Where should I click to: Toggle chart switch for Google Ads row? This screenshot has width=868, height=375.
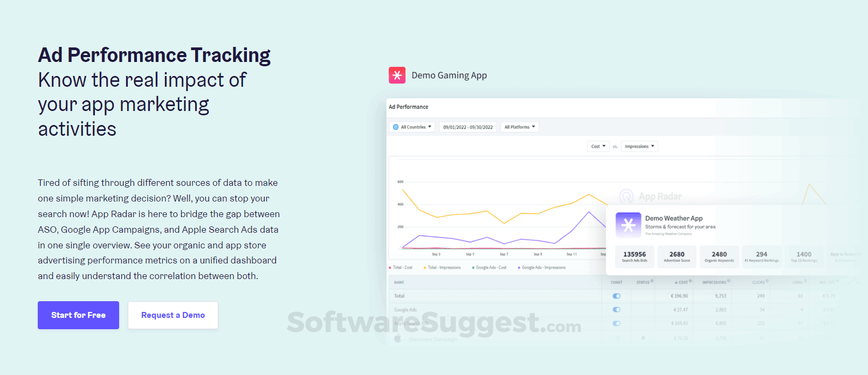coord(617,310)
